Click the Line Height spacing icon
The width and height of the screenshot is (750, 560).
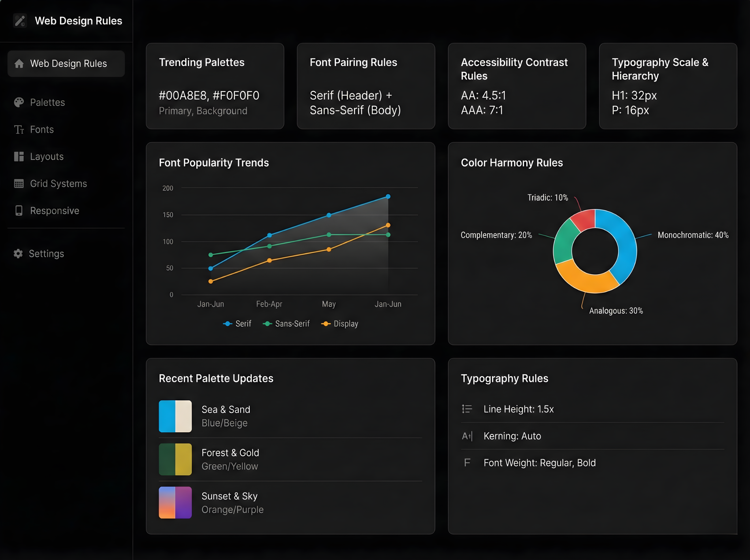pos(467,409)
